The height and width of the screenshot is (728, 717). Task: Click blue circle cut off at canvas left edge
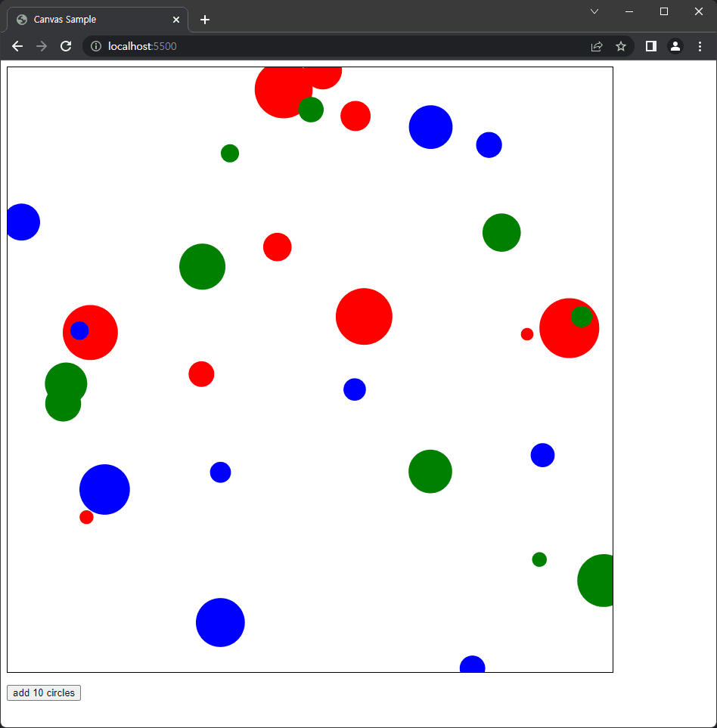coord(23,222)
